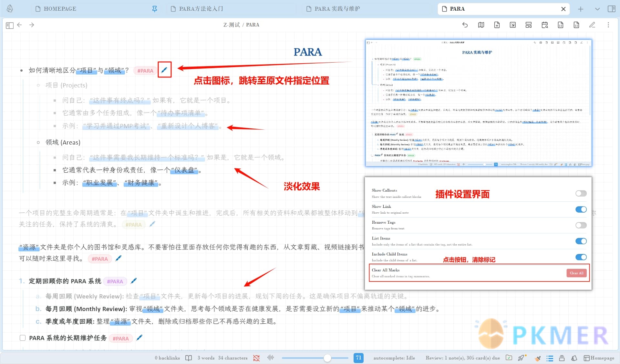Open the PARA 实践与维护 screenshot thumbnail
This screenshot has height=364, width=620.
point(479,103)
